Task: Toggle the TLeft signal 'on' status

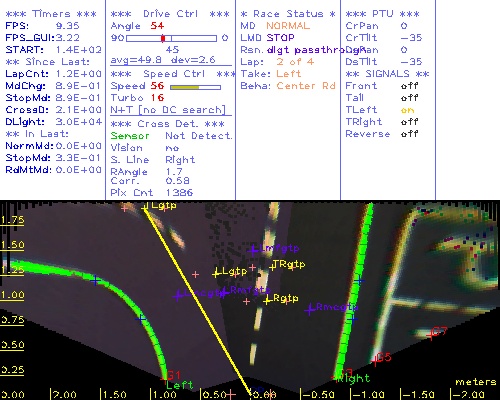Action: [407, 110]
